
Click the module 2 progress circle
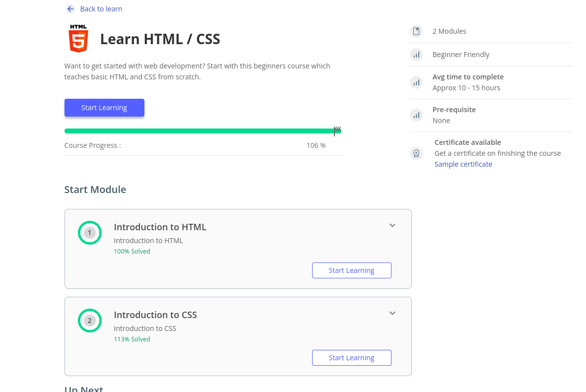(x=90, y=321)
